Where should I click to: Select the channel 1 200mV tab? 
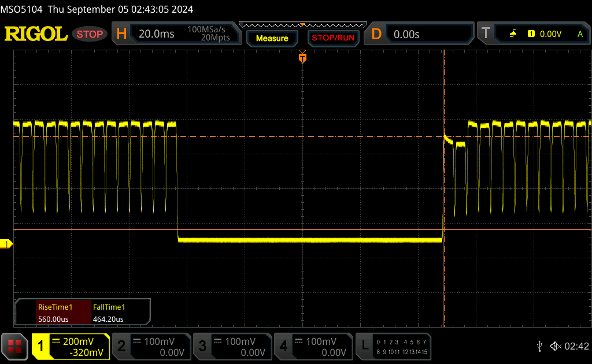pos(71,346)
